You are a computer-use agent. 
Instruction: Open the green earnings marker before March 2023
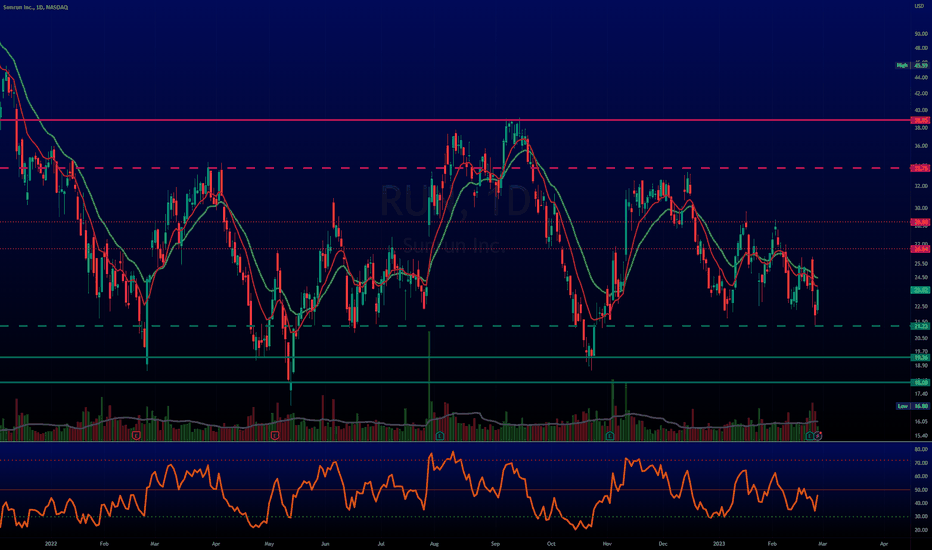pyautogui.click(x=810, y=436)
